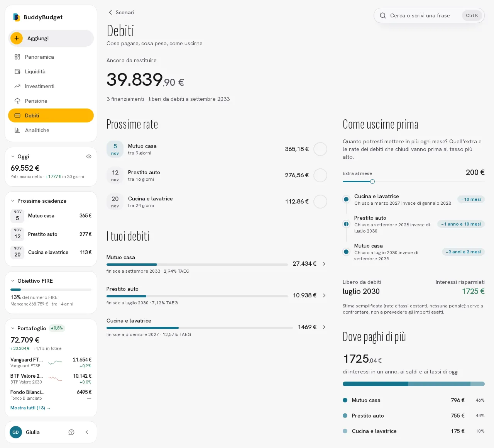
Task: Click the Panoramica grid icon
Action: pos(17,57)
